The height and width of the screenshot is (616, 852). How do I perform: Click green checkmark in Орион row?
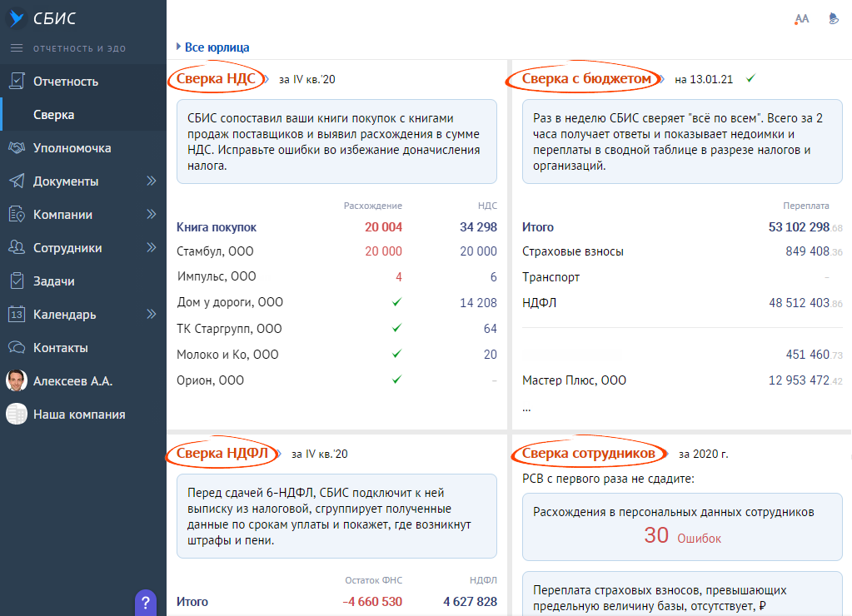click(x=396, y=380)
